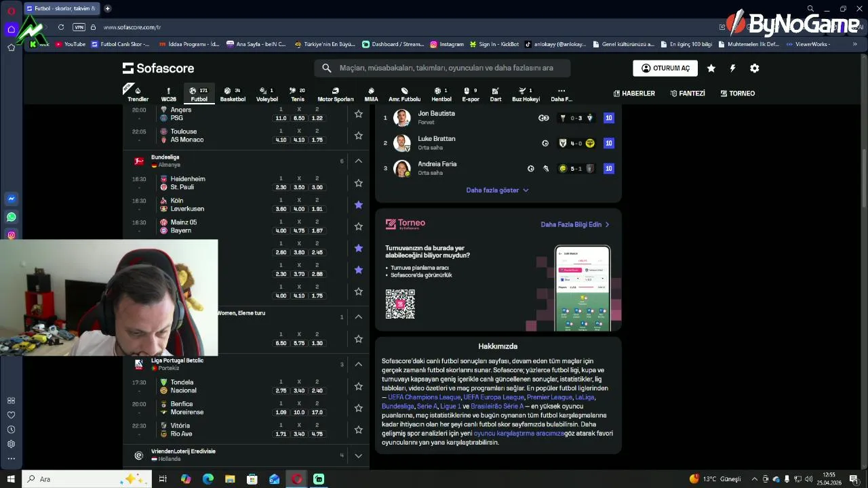
Task: Select the Dart sport icon
Action: [496, 94]
